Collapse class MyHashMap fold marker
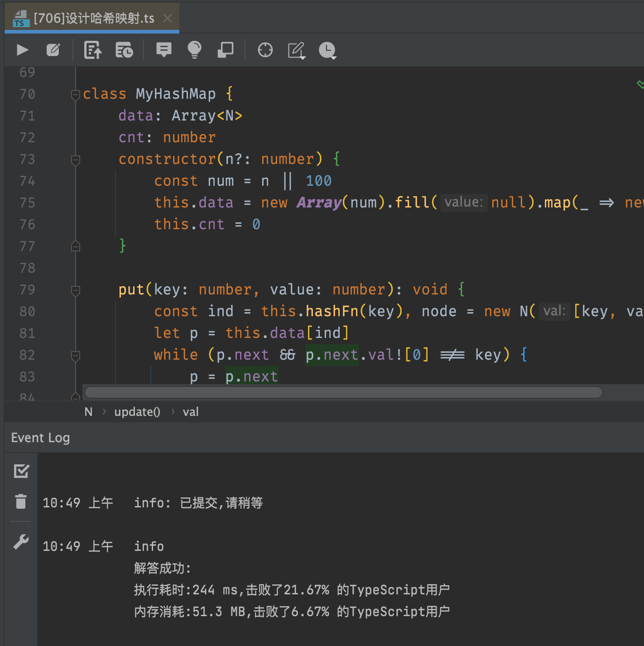The width and height of the screenshot is (644, 646). [x=76, y=95]
